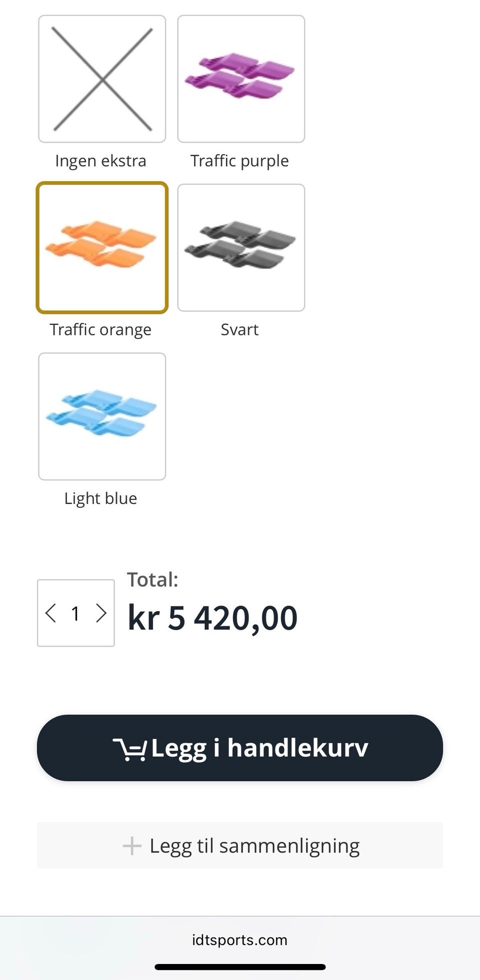This screenshot has height=980, width=480.
Task: Add to cart with Legg i handlekurv
Action: coord(240,748)
